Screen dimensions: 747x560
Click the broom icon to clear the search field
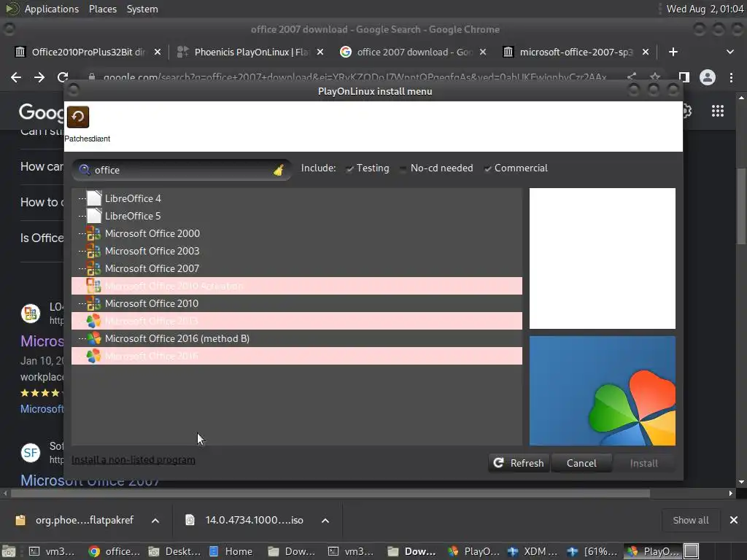tap(279, 170)
